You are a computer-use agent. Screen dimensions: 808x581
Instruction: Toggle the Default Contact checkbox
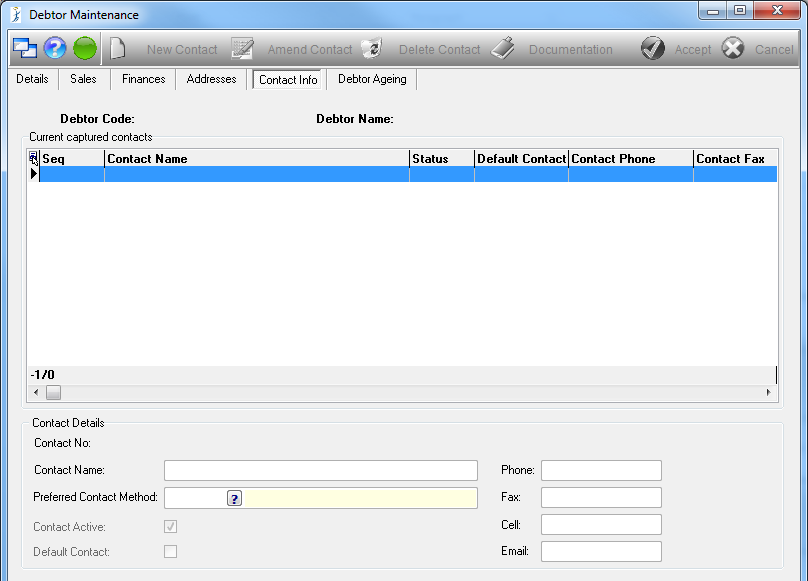[x=171, y=551]
